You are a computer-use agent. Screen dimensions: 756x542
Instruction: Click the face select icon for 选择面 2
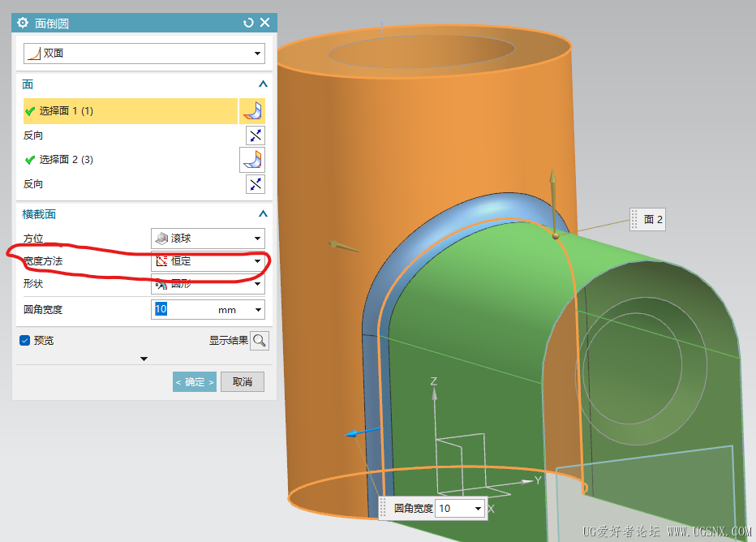tap(252, 159)
